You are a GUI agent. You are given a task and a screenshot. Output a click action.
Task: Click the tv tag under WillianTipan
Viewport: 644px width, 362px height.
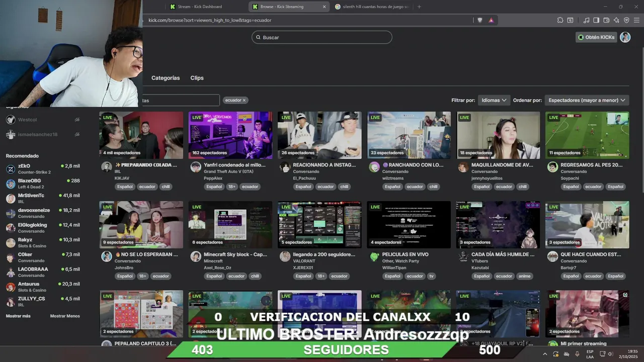tap(431, 276)
